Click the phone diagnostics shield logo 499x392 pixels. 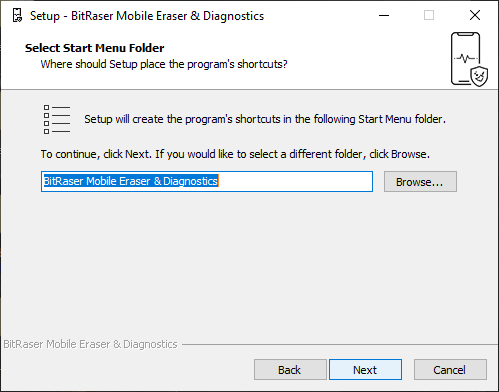[469, 59]
